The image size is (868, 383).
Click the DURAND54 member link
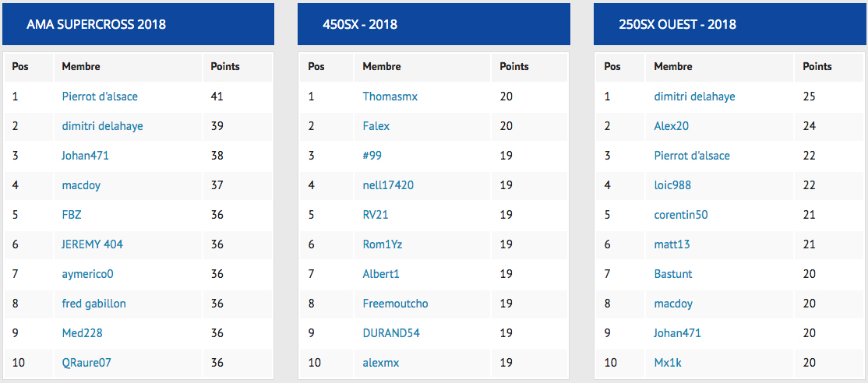pos(391,332)
